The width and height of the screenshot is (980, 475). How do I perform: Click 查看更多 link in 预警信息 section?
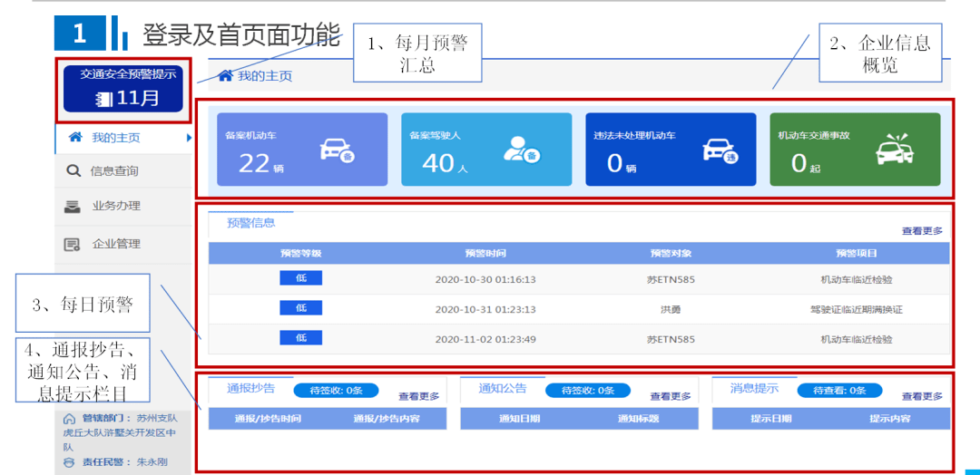(922, 231)
